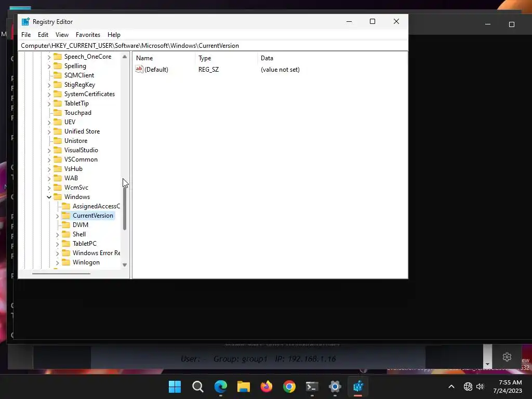The width and height of the screenshot is (532, 399).
Task: Select the WAB key
Action: point(71,178)
